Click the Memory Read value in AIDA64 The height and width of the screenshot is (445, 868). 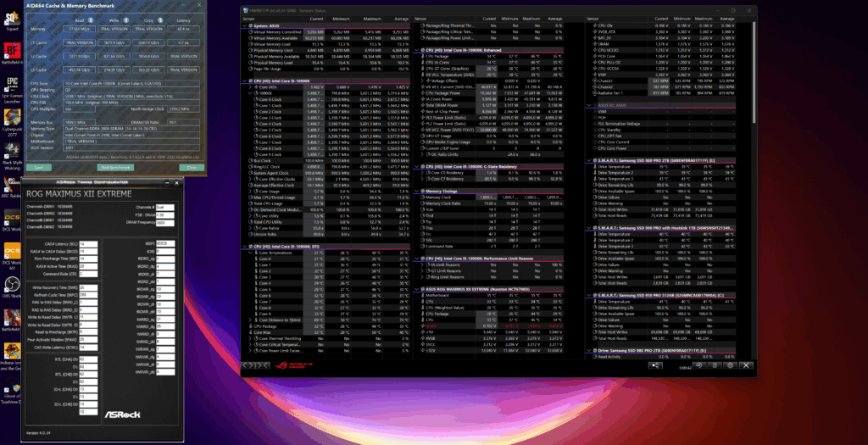pyautogui.click(x=80, y=29)
